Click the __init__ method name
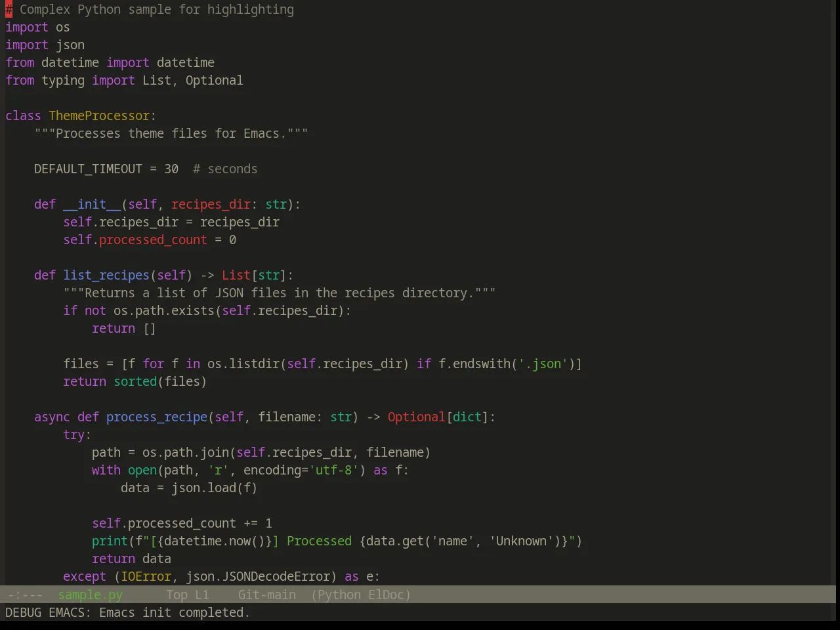Viewport: 840px width, 630px height. (92, 204)
